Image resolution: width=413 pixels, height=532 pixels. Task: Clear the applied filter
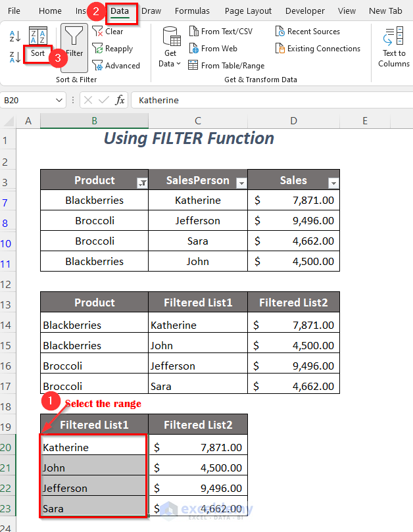pos(108,32)
